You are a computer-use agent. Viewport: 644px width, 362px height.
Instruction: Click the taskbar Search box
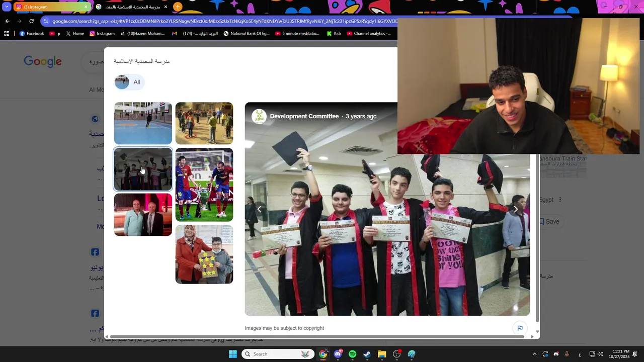click(278, 354)
